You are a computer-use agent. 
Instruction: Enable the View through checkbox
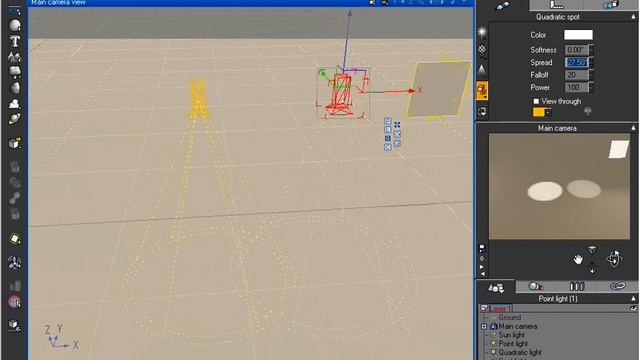coord(536,101)
